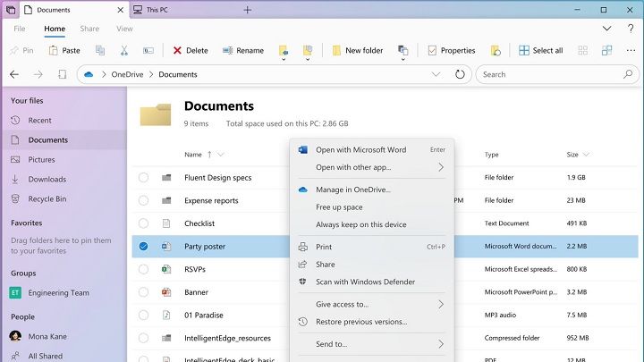Viewport: 644px width, 362px height.
Task: Click the Rename tool in the ribbon
Action: point(242,51)
